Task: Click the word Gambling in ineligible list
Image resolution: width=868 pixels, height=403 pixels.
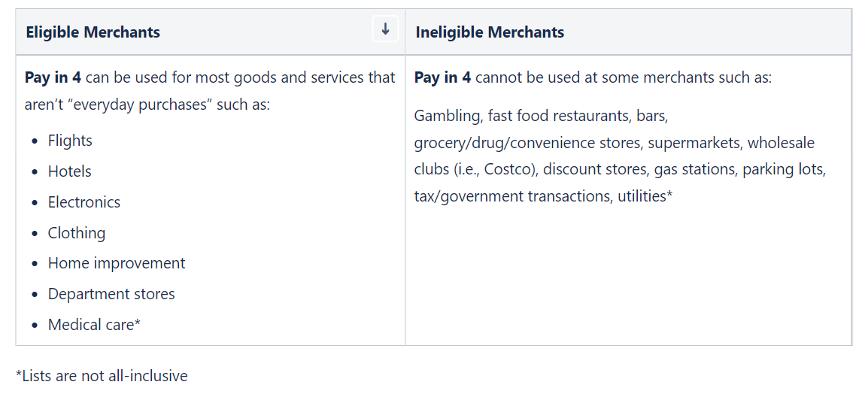Action: pyautogui.click(x=447, y=116)
